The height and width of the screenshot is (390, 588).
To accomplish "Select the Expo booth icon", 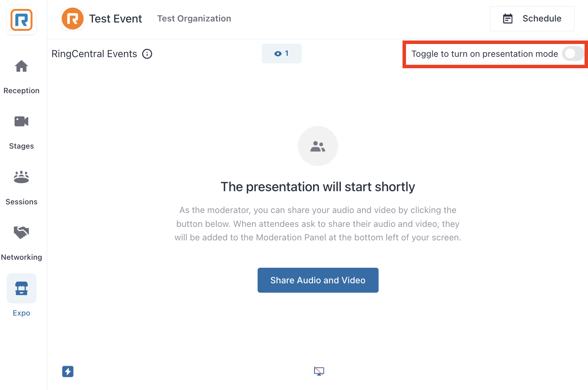I will click(21, 288).
